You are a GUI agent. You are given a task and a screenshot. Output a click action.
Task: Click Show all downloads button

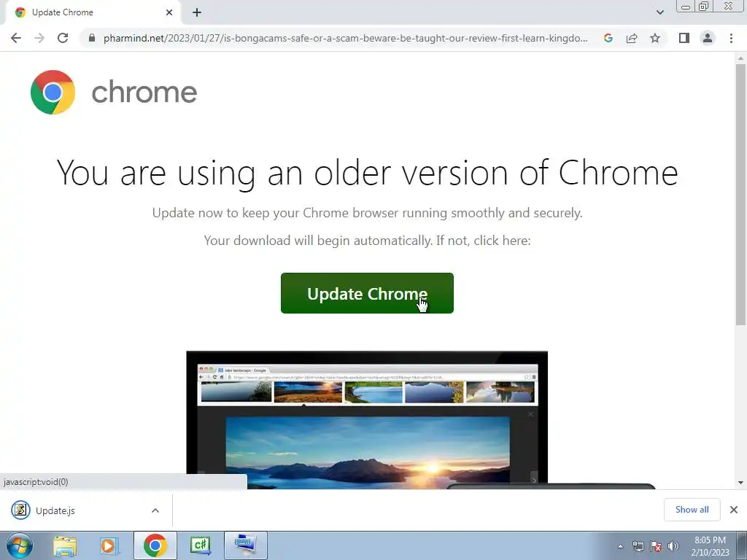(692, 510)
